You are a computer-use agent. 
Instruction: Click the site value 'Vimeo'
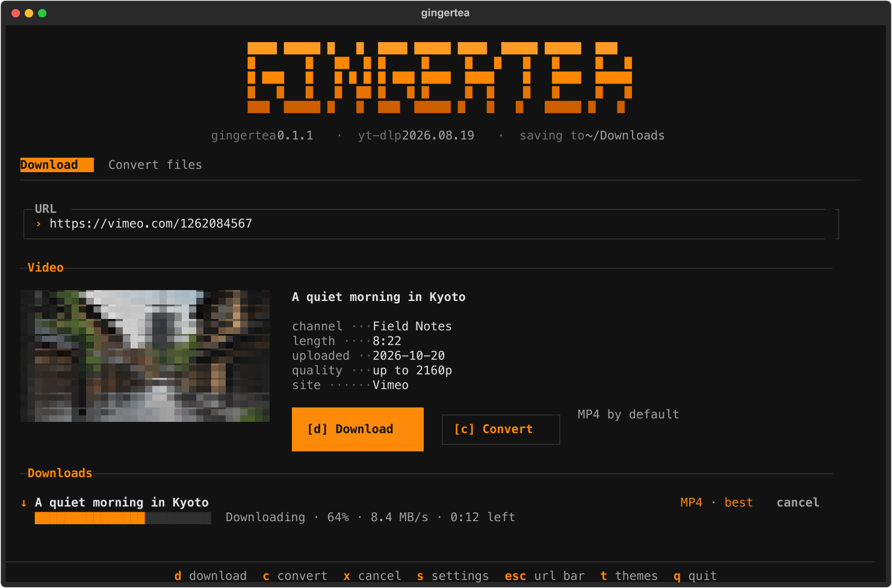[391, 385]
